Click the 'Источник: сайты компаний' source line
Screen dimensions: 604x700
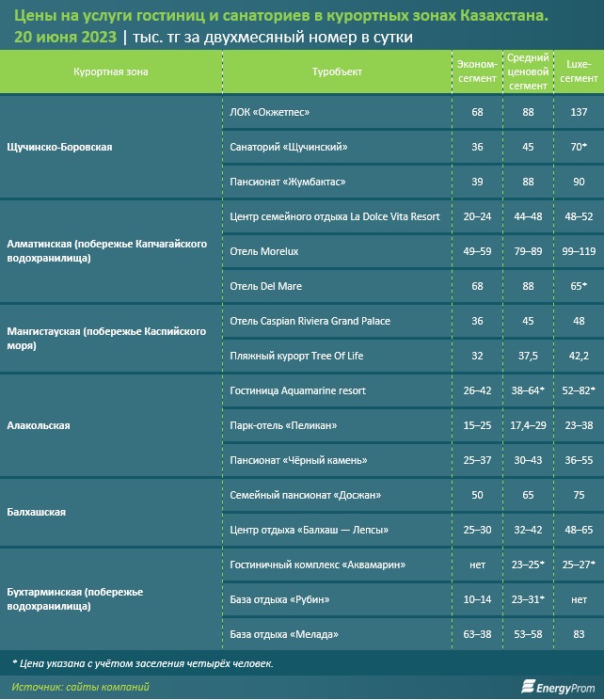[x=80, y=687]
